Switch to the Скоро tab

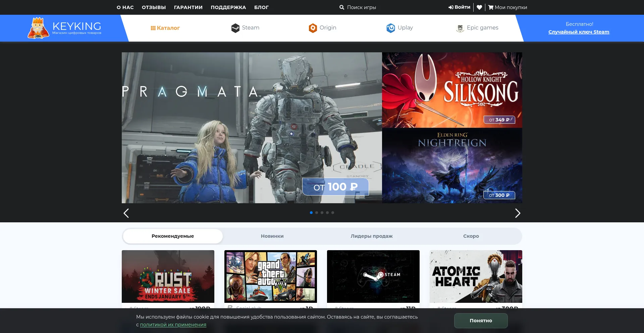click(x=471, y=236)
